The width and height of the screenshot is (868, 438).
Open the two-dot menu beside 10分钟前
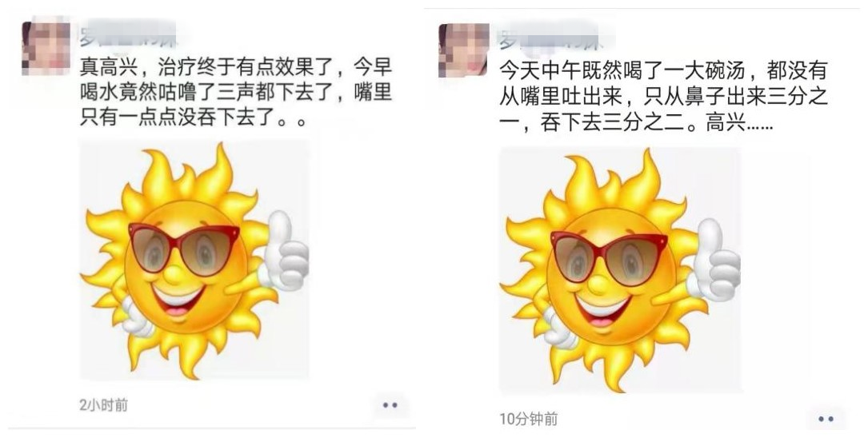(826, 419)
